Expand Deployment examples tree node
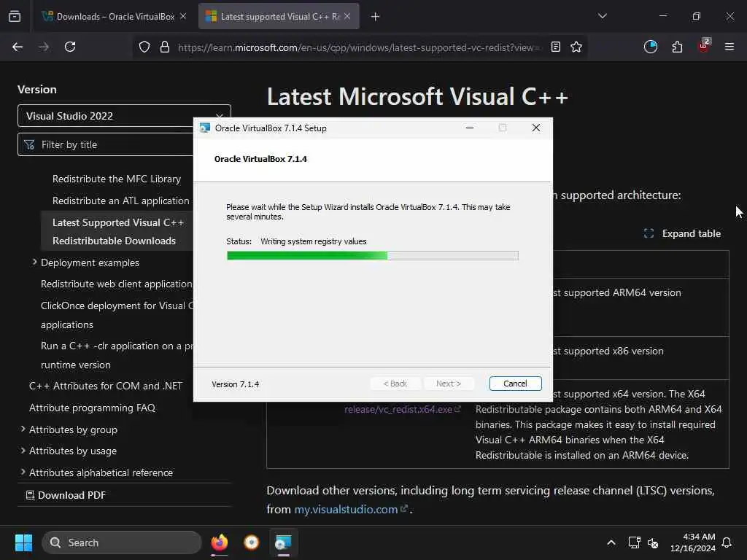This screenshot has height=560, width=747. pos(34,262)
